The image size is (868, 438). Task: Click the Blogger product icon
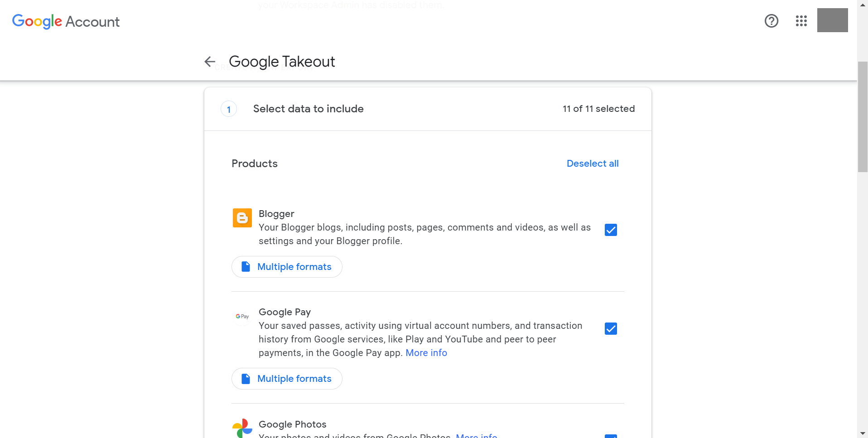coord(242,218)
